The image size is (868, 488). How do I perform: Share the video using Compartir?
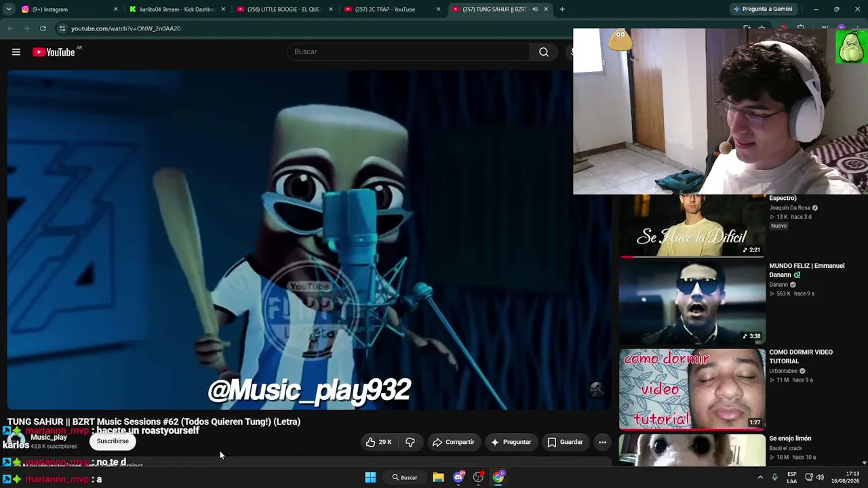click(x=453, y=442)
